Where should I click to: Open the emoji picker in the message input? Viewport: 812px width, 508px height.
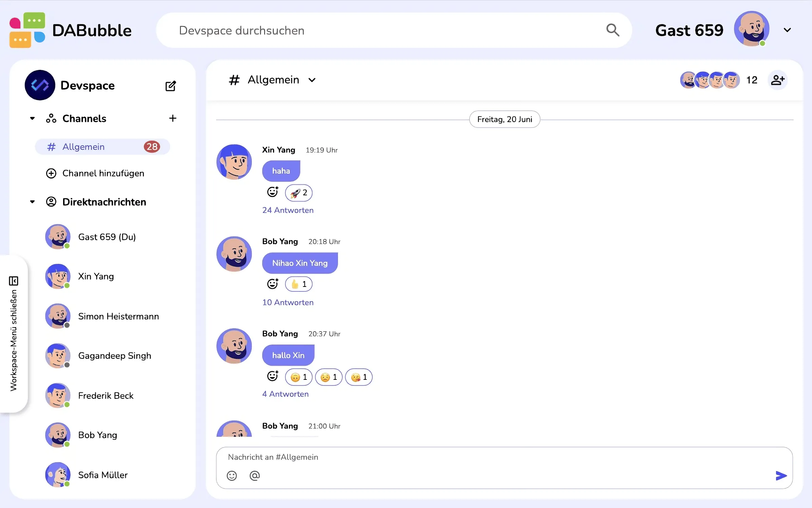click(232, 475)
